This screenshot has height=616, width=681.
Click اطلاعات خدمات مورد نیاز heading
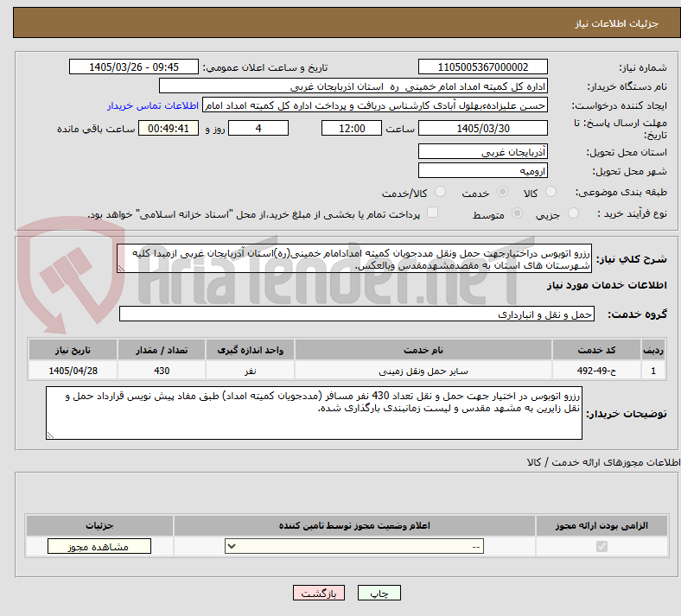tap(607, 285)
